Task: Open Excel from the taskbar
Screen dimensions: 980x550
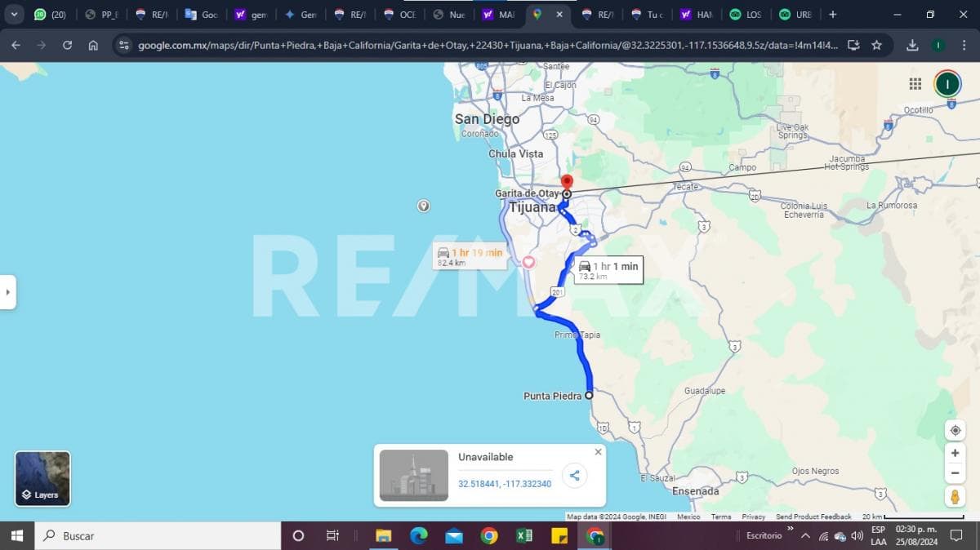Action: tap(524, 536)
